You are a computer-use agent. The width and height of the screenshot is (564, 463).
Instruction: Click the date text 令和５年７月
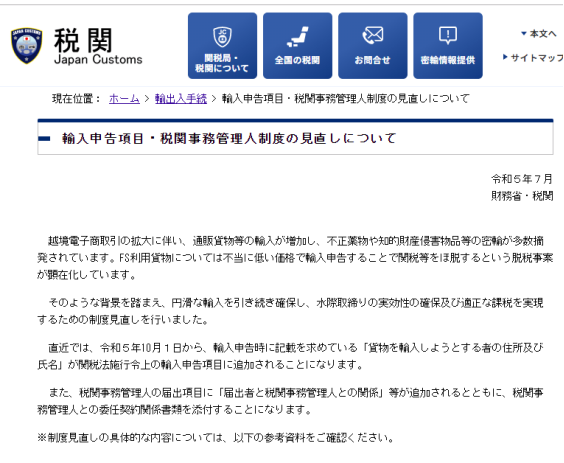522,179
